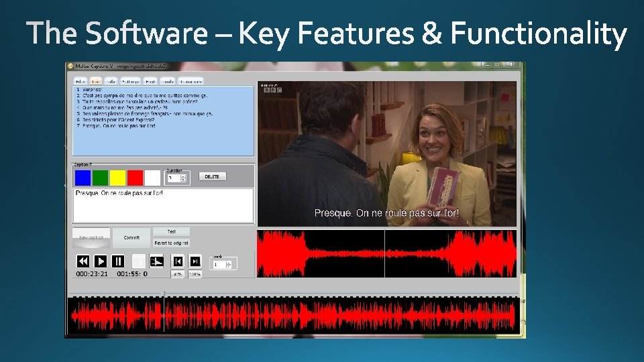Screen dimensions: 644x362
Task: Jump to next caption end icon
Action: (x=195, y=261)
